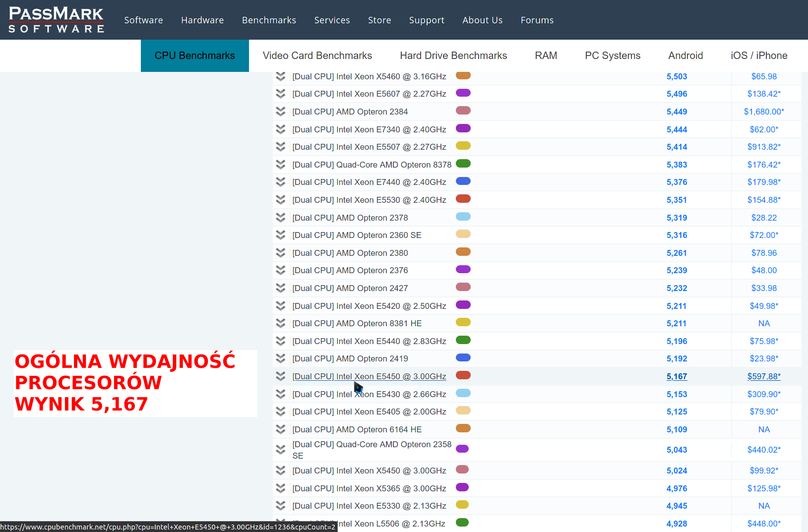
Task: Open [Dual CPU] AMD Opteron 2419 link
Action: 350,358
